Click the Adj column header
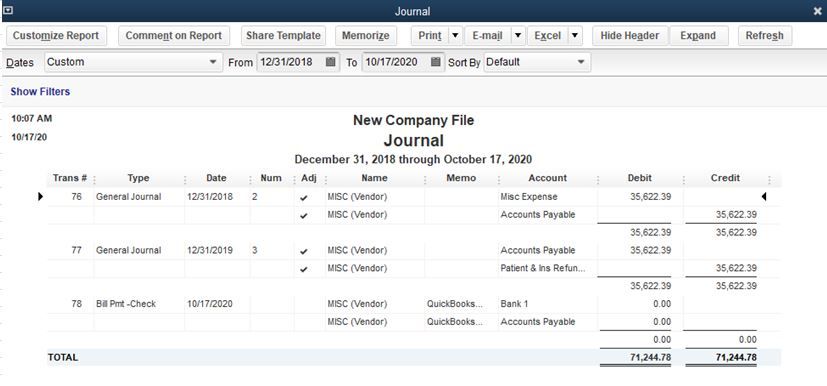Viewport: 827px width, 386px height. (x=309, y=178)
